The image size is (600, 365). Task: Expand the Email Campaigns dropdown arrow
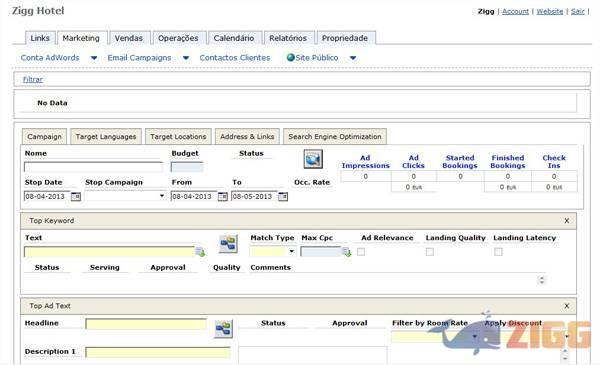point(186,58)
